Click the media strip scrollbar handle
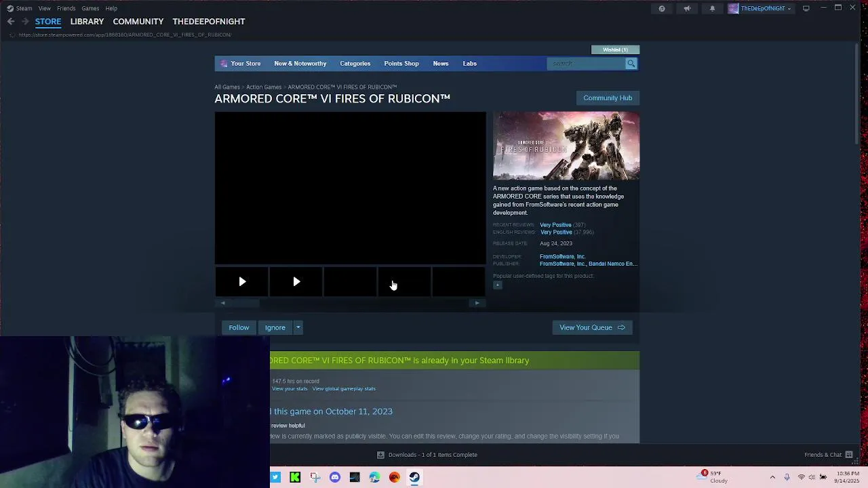Image resolution: width=868 pixels, height=488 pixels. pyautogui.click(x=245, y=303)
